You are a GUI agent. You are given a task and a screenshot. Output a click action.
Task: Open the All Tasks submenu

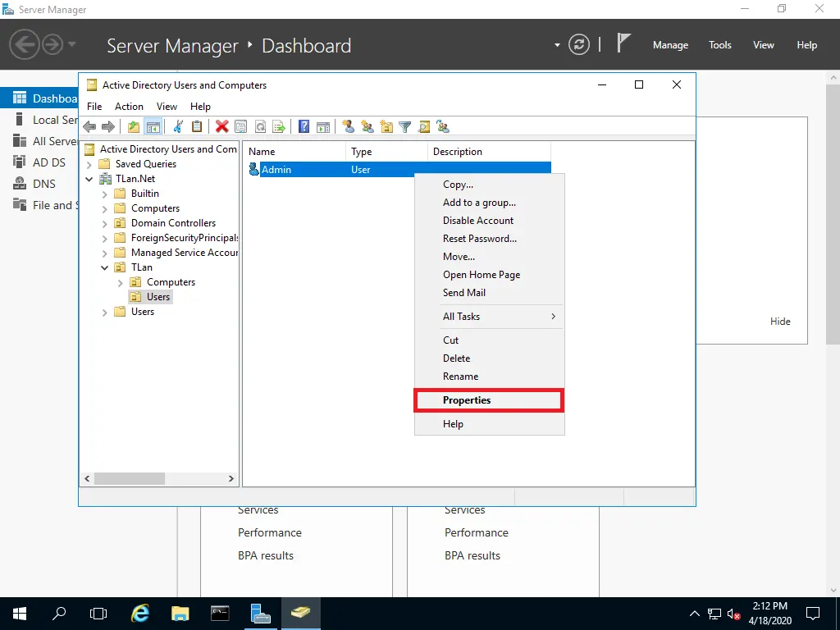click(x=489, y=317)
